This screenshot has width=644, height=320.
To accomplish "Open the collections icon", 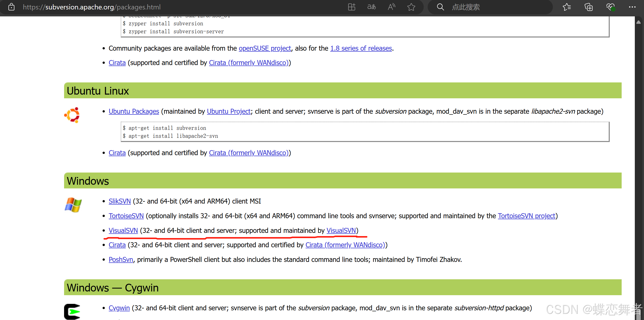I will point(589,7).
